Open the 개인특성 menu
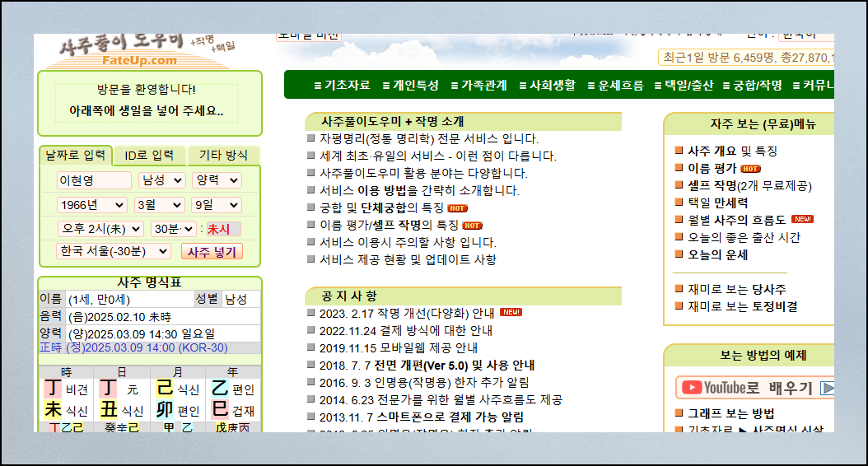868x466 pixels. (411, 86)
